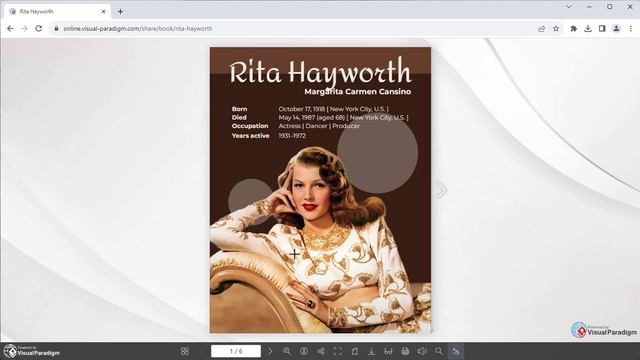Viewport: 640px width, 360px height.
Task: Search within the flipbook
Action: click(439, 351)
